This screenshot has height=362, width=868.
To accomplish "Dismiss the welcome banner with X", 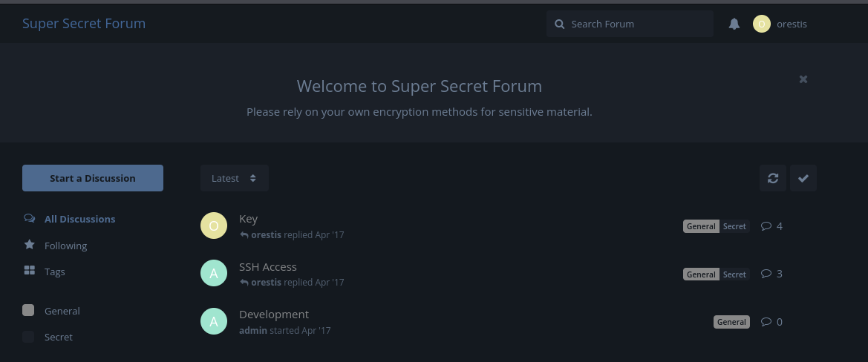I will pyautogui.click(x=803, y=79).
